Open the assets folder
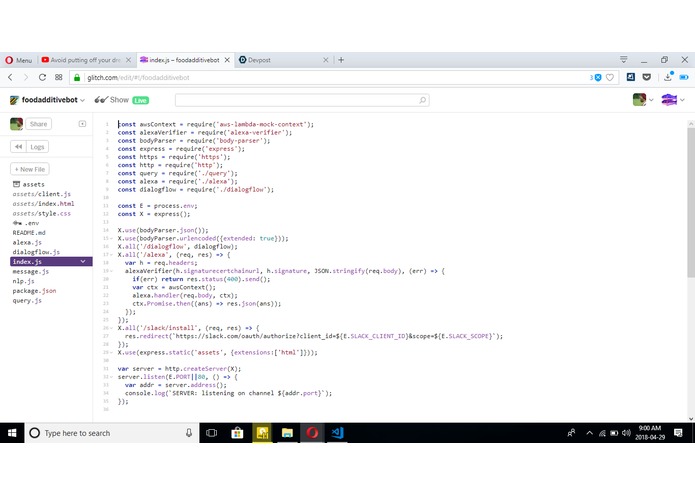695x494 pixels. pos(28,184)
